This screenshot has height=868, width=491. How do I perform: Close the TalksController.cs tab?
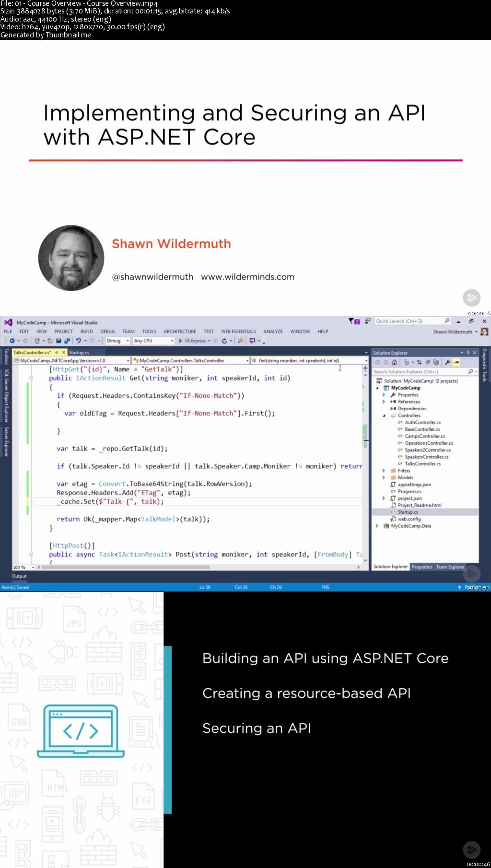[x=63, y=352]
